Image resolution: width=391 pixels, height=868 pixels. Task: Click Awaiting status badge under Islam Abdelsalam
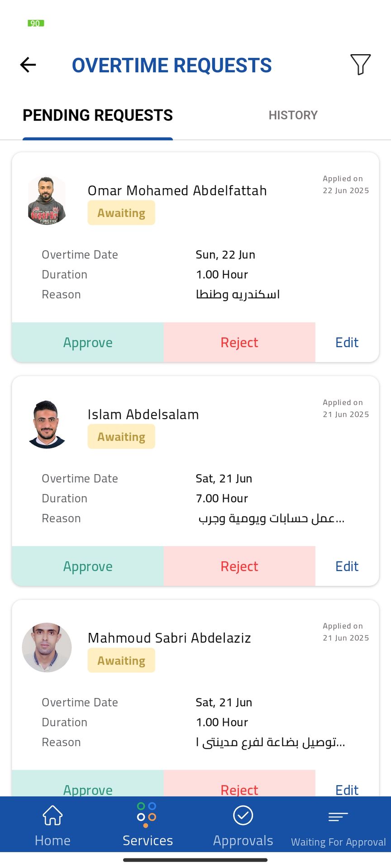click(121, 437)
